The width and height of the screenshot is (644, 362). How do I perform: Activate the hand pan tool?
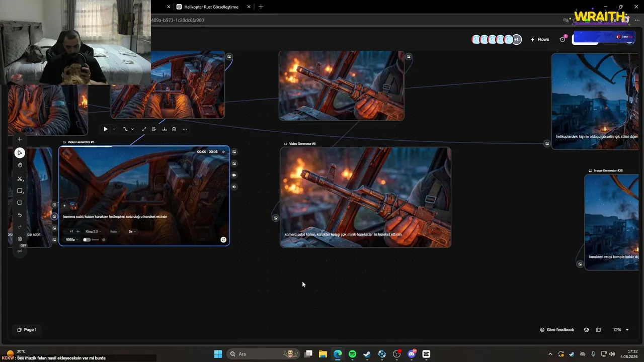click(20, 165)
